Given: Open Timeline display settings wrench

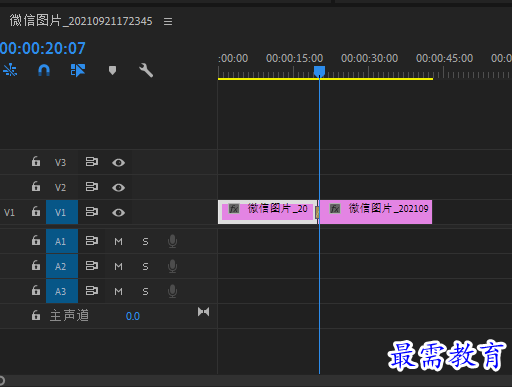Looking at the screenshot, I should click(146, 70).
